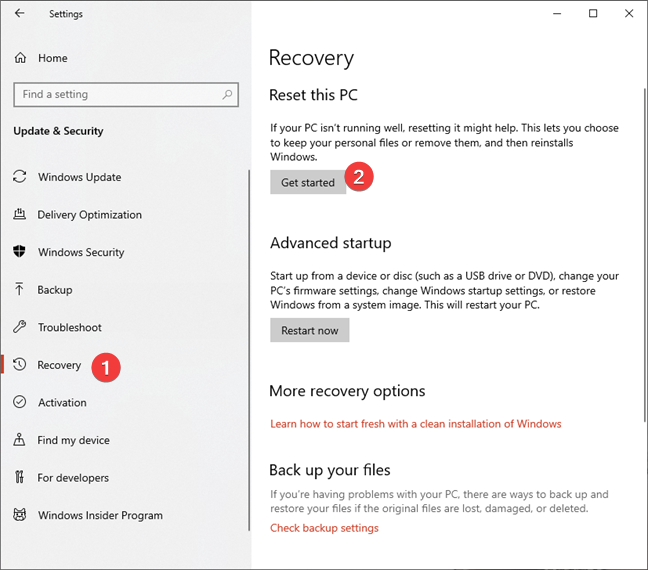Open the Recovery section in sidebar
Viewport: 648px width, 570px height.
coord(59,365)
